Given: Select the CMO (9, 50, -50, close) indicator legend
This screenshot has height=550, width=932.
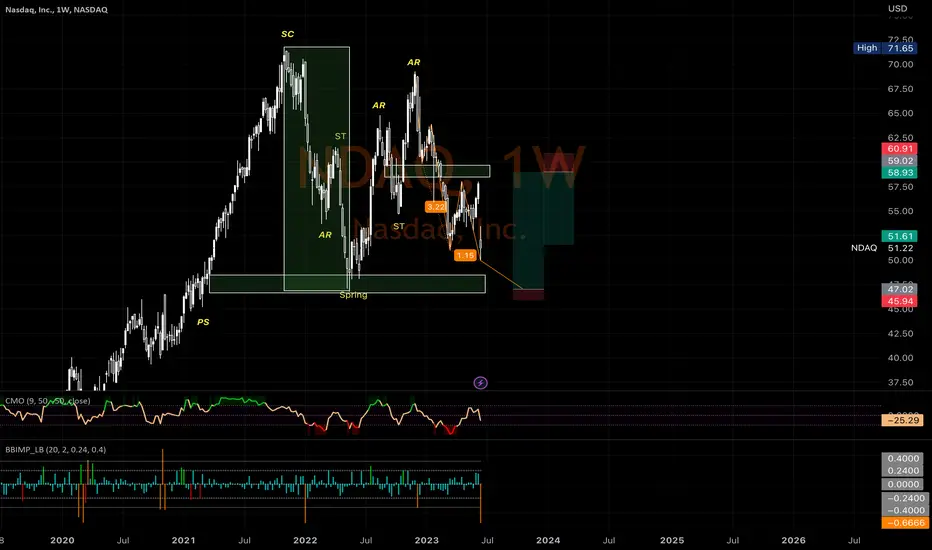Looking at the screenshot, I should coord(48,401).
